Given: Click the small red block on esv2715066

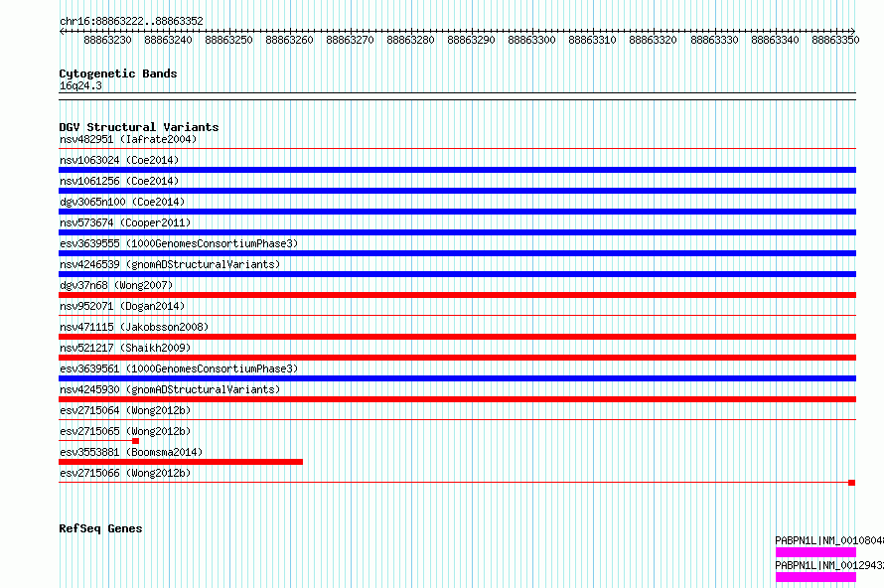Looking at the screenshot, I should [852, 483].
